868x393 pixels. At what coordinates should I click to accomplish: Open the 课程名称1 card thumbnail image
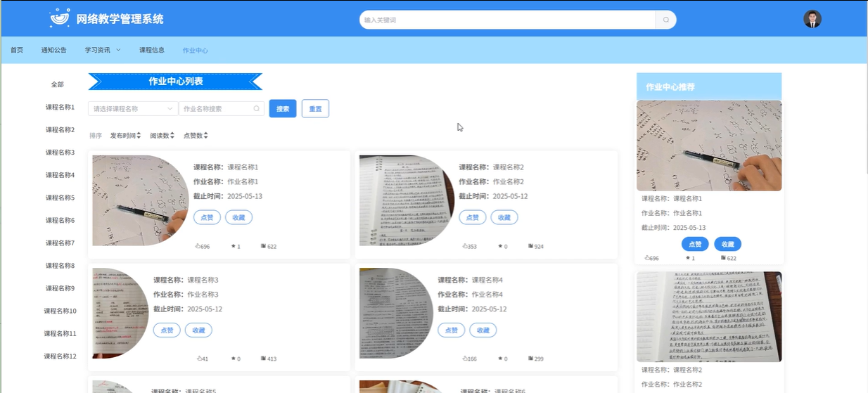click(x=141, y=200)
